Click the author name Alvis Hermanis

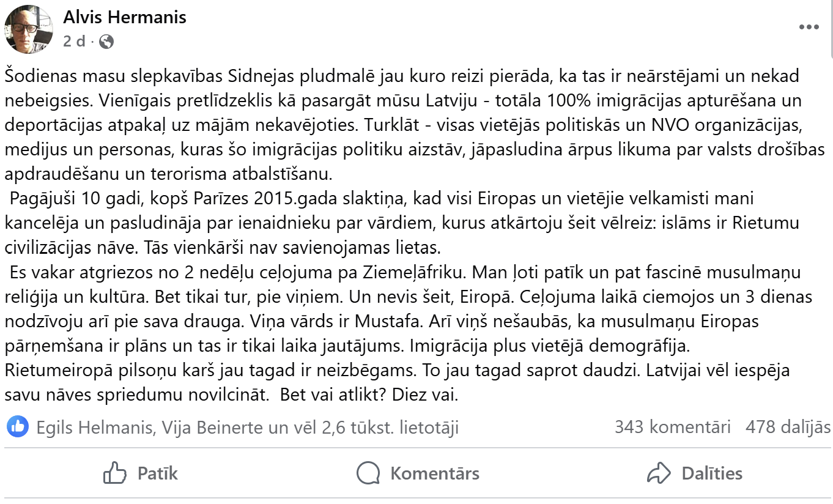125,17
